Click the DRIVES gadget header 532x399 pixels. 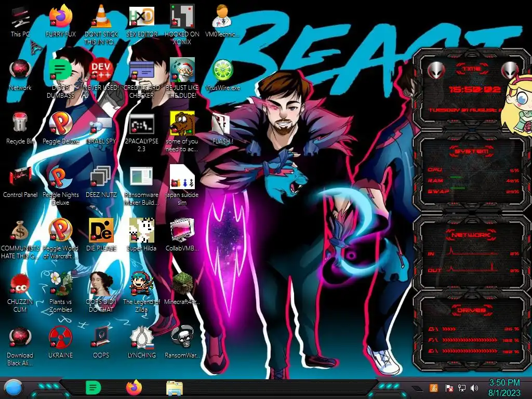pos(471,310)
